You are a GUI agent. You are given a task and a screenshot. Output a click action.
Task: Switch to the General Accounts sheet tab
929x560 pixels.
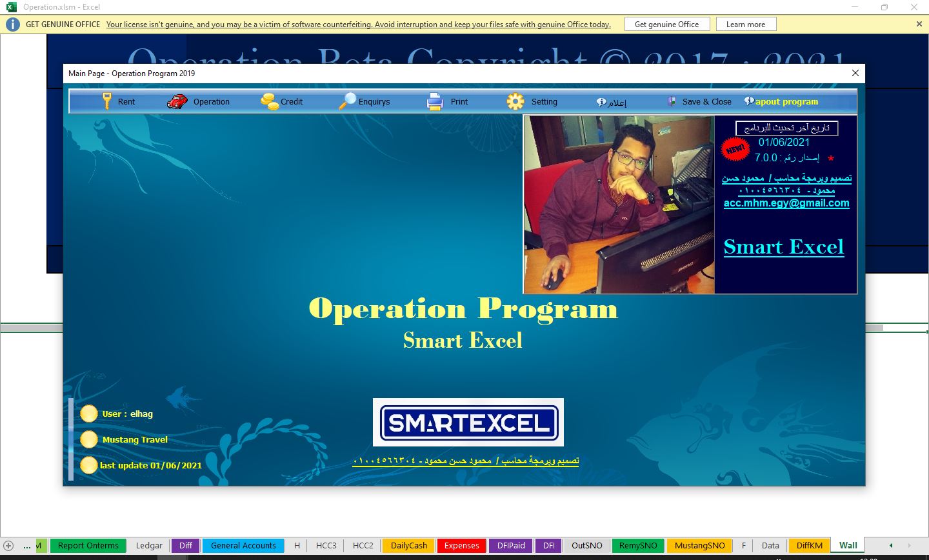243,546
